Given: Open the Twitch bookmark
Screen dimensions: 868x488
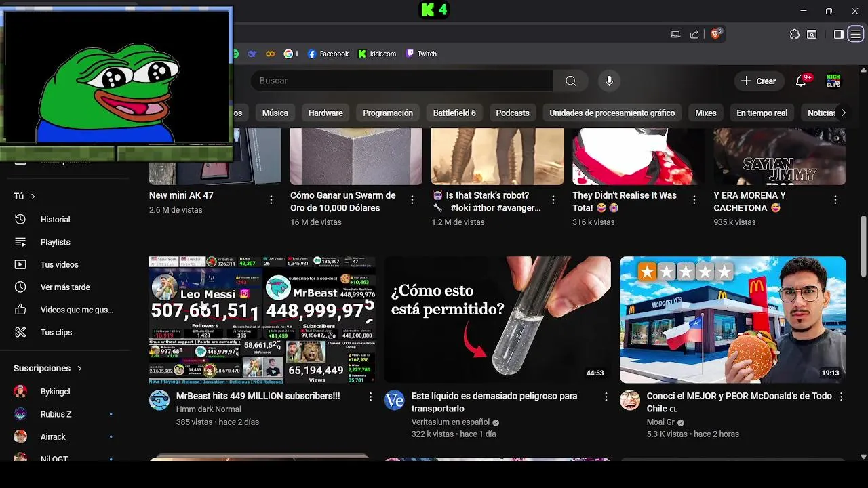Looking at the screenshot, I should (x=421, y=54).
